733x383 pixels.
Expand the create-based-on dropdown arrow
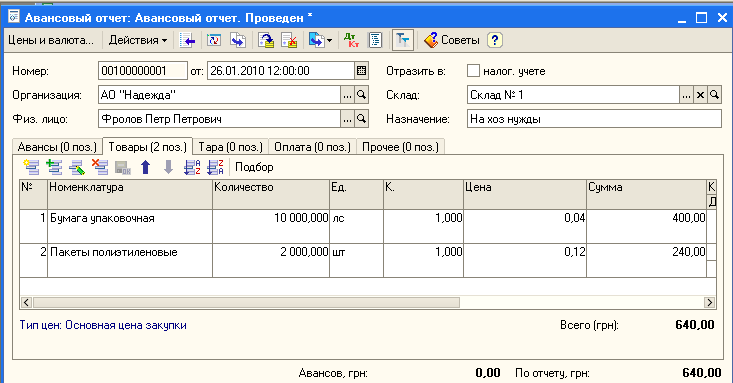330,41
